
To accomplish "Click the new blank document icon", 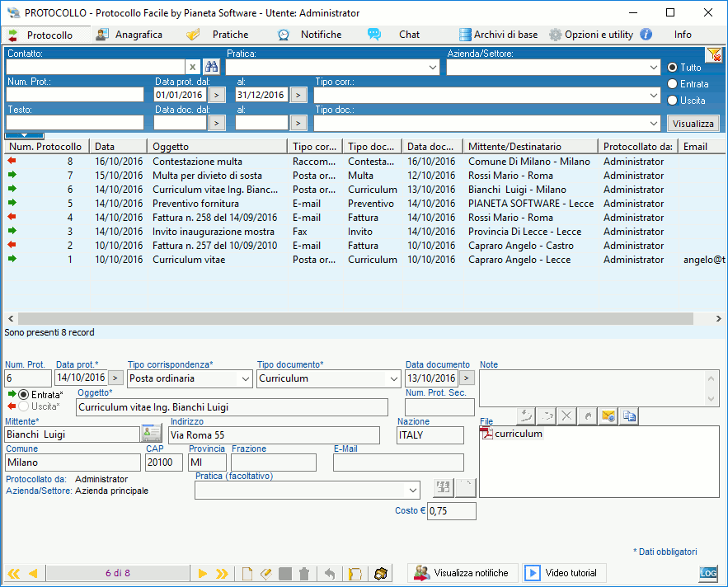I will pyautogui.click(x=247, y=573).
